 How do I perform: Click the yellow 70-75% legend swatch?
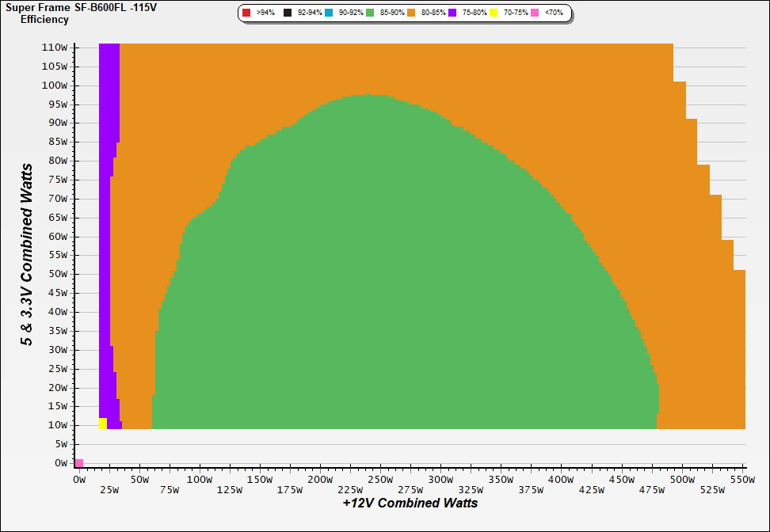494,13
